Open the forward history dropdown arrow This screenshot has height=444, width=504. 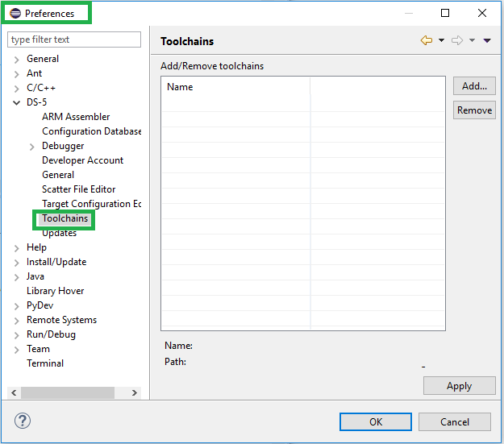[472, 40]
